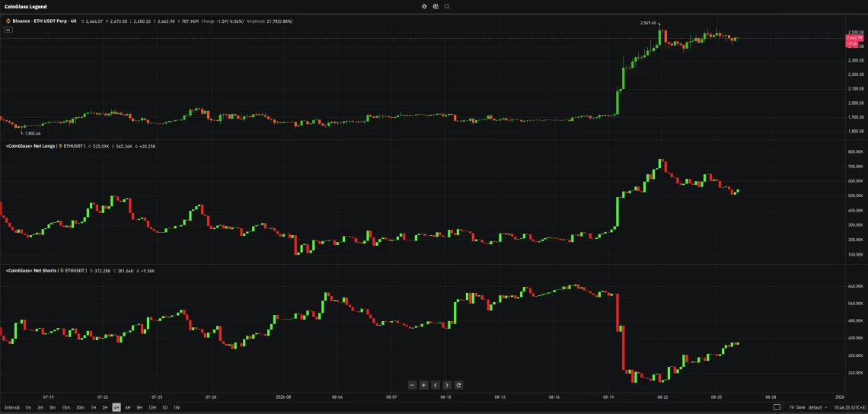Screen dimensions: 868x414
Task: Shift the chart right with the right arrow
Action: pyautogui.click(x=447, y=385)
